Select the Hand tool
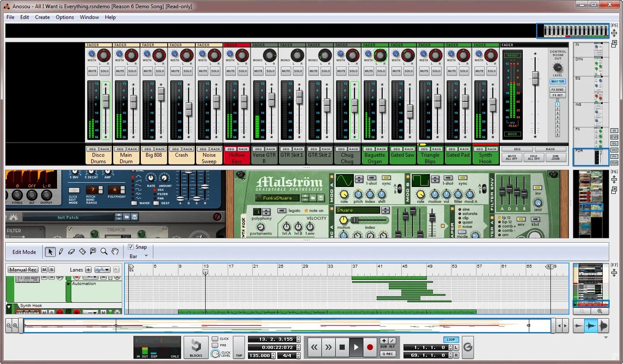The width and height of the screenshot is (623, 364). click(115, 251)
